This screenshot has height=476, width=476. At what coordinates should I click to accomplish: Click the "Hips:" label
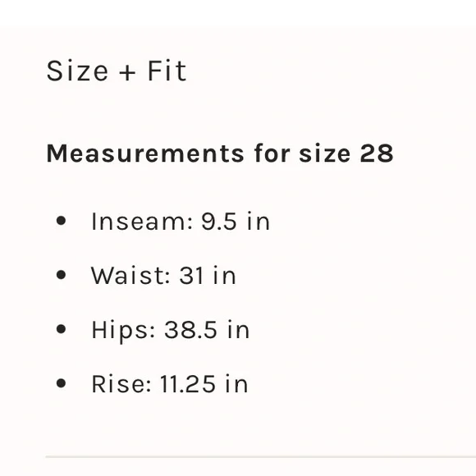coord(123,330)
